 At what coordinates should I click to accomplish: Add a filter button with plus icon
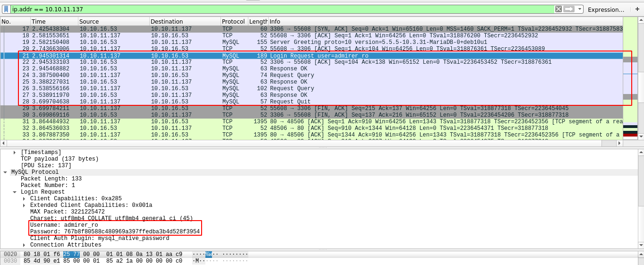tap(637, 9)
